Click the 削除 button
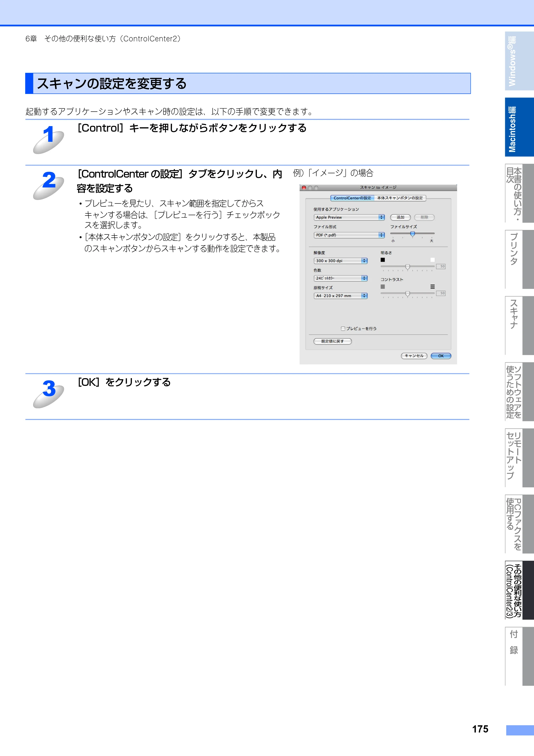This screenshot has height=756, width=534. coord(424,217)
